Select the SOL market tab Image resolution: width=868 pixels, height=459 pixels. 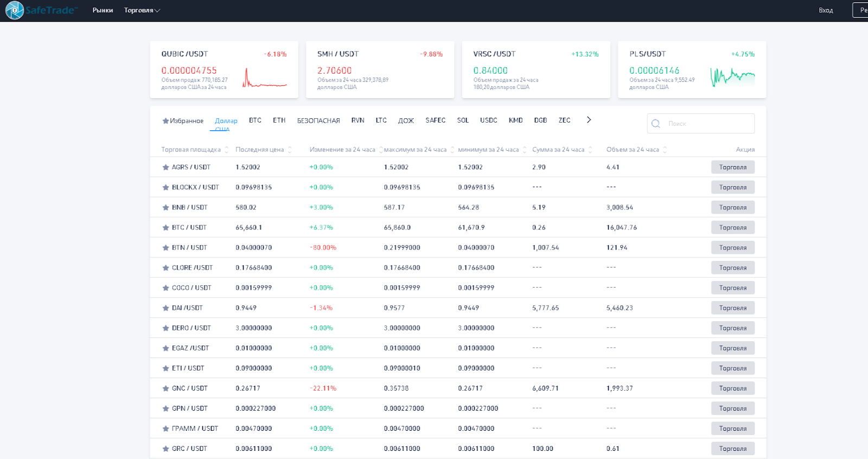point(463,120)
